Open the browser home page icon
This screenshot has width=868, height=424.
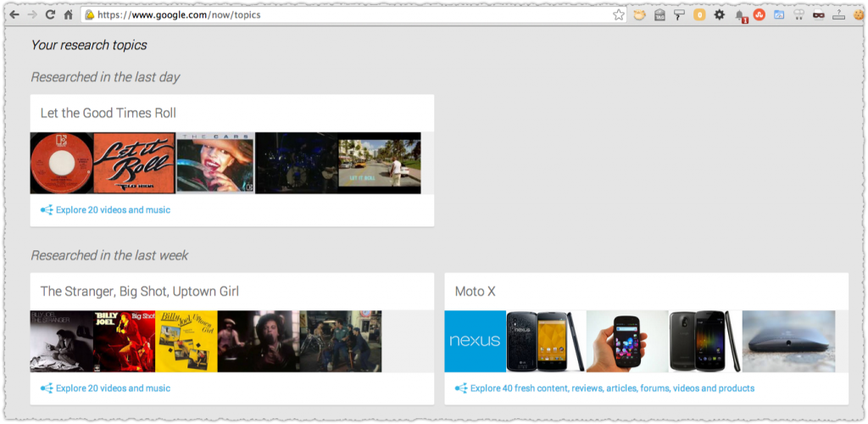68,15
